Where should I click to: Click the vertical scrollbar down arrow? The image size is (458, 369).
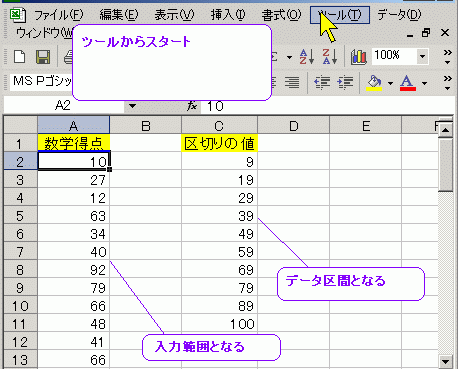[x=446, y=361]
